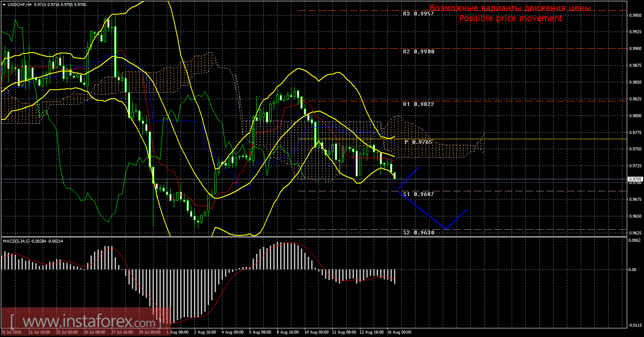Click the 16 Aug 00:00 time axis label

pos(399,332)
